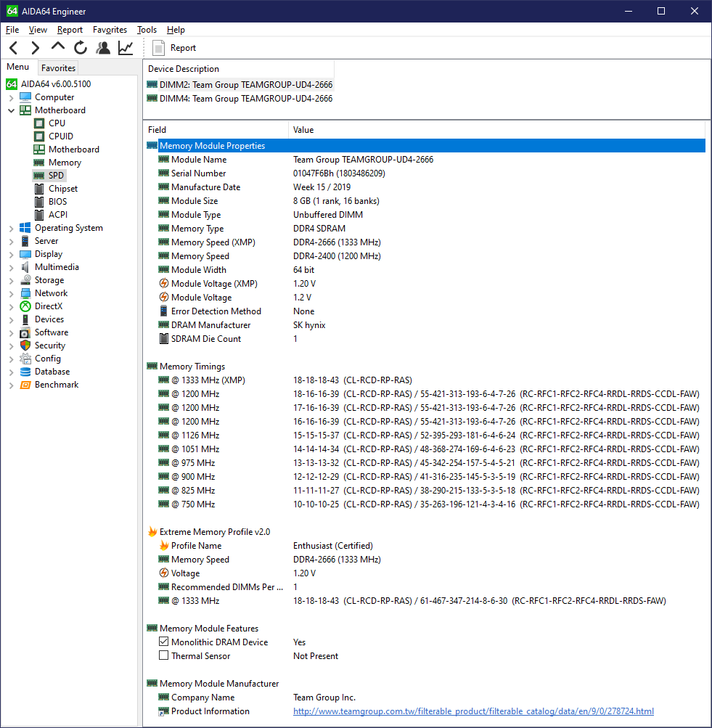Expand the Operating System node
The height and width of the screenshot is (728, 712).
coord(11,228)
